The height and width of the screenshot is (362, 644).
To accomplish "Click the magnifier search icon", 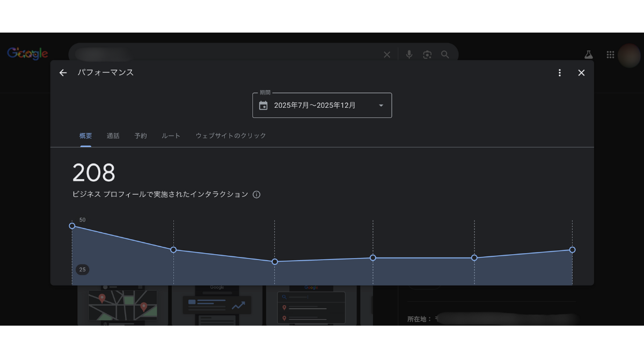I will (445, 55).
